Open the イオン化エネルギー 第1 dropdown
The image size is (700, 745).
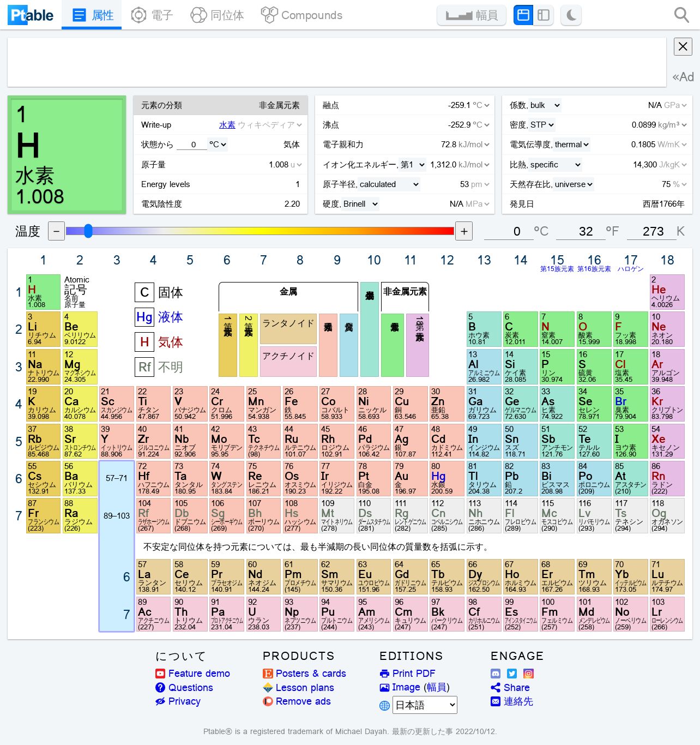tap(413, 165)
